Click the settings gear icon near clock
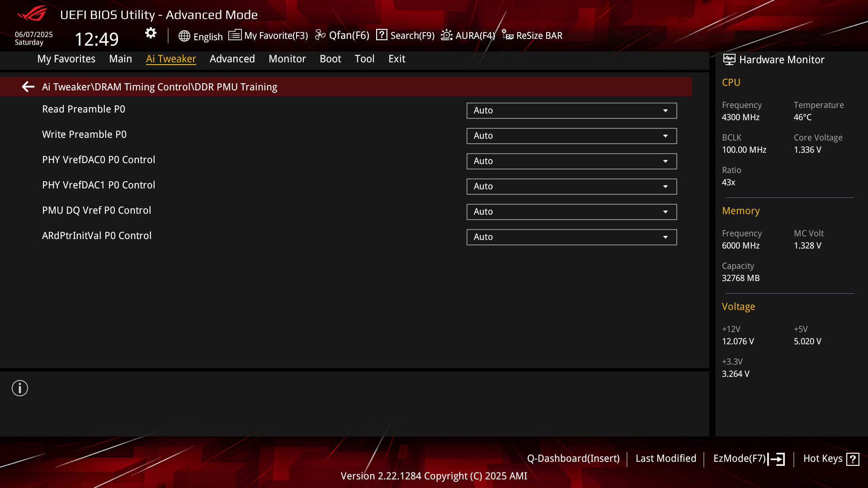This screenshot has height=488, width=868. [151, 33]
